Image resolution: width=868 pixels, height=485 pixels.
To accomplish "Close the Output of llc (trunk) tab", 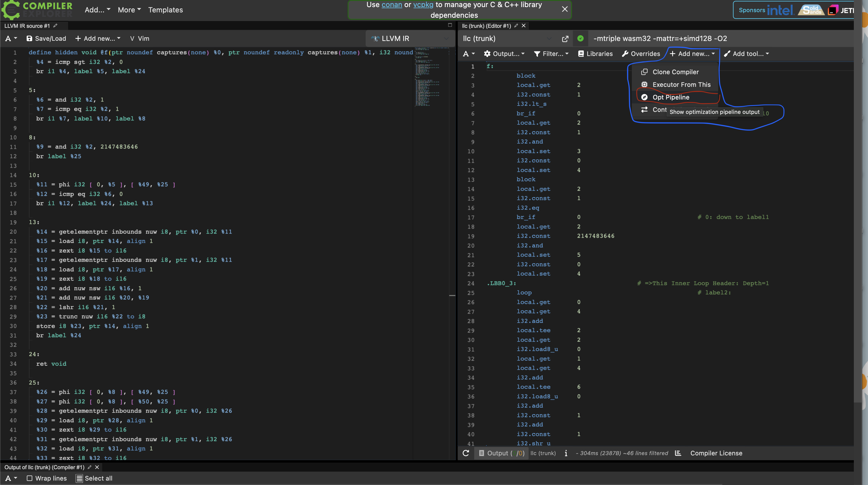I will tap(97, 467).
